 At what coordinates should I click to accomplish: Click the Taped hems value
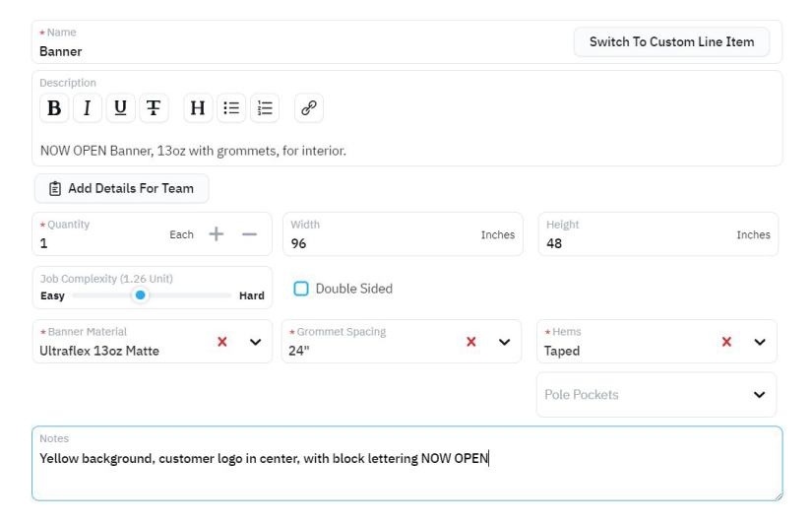[562, 351]
